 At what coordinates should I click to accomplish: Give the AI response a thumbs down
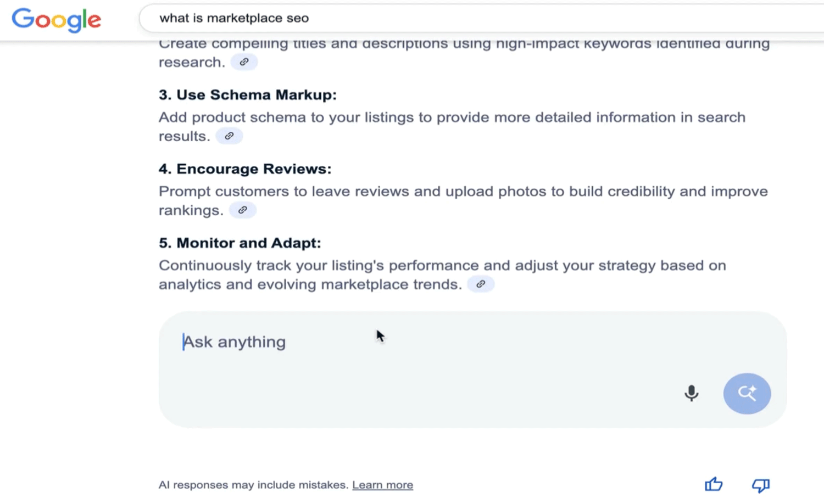pos(761,485)
